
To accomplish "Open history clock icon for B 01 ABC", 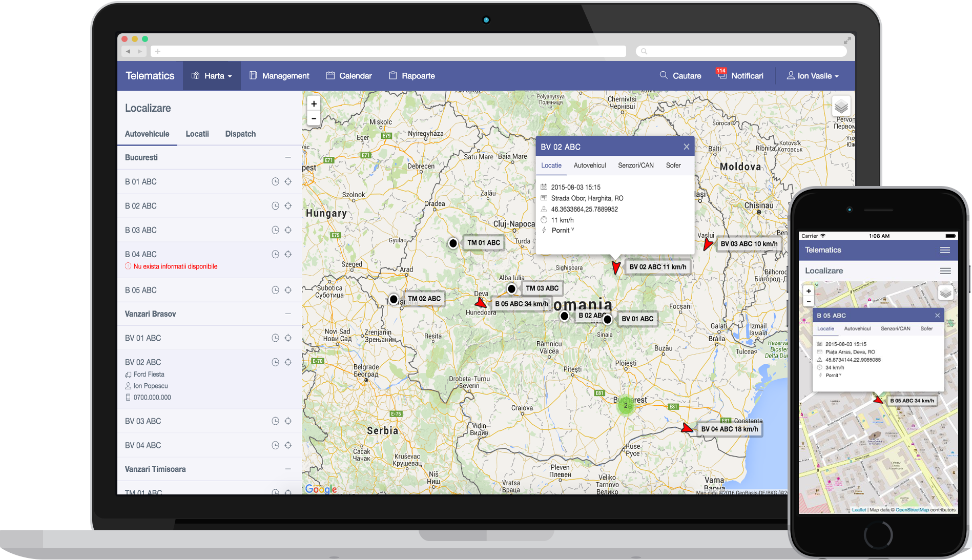I will pos(275,181).
